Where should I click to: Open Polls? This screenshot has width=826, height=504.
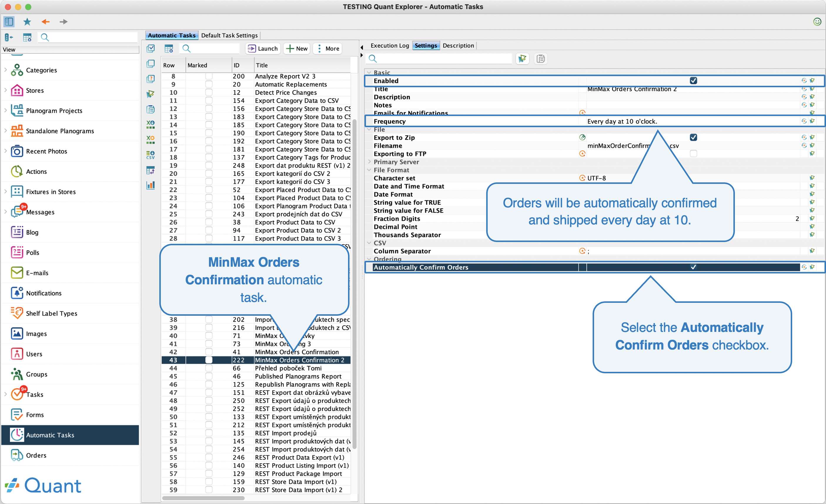click(32, 253)
